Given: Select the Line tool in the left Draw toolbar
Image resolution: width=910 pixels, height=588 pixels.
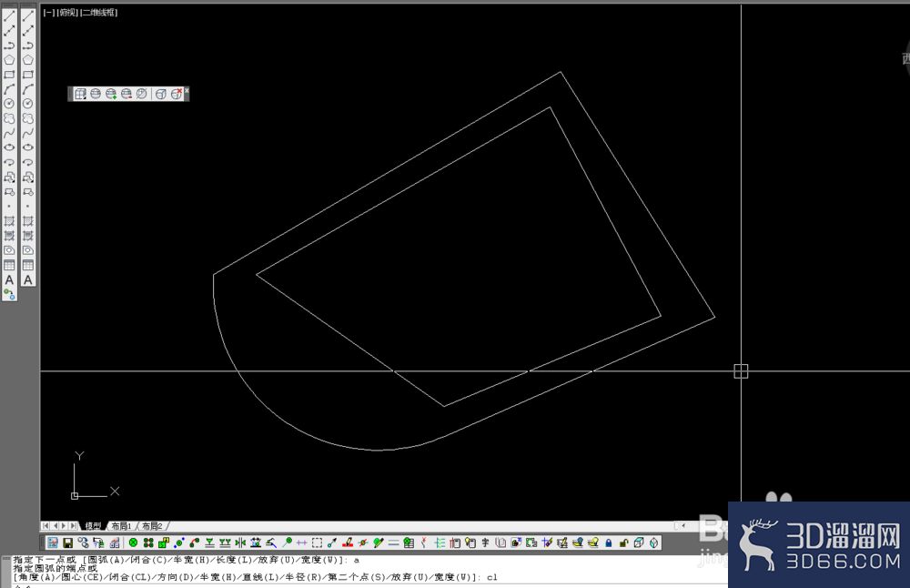Looking at the screenshot, I should tap(9, 16).
